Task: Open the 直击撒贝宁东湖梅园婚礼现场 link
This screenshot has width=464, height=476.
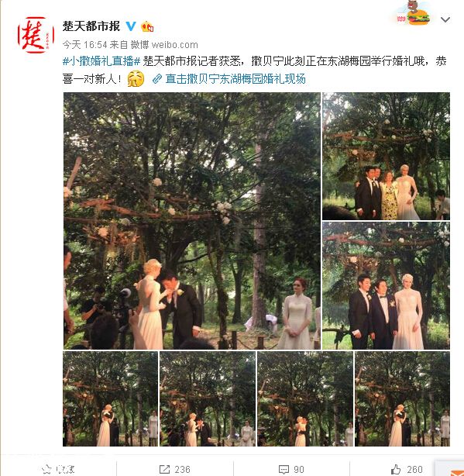Action: point(229,79)
